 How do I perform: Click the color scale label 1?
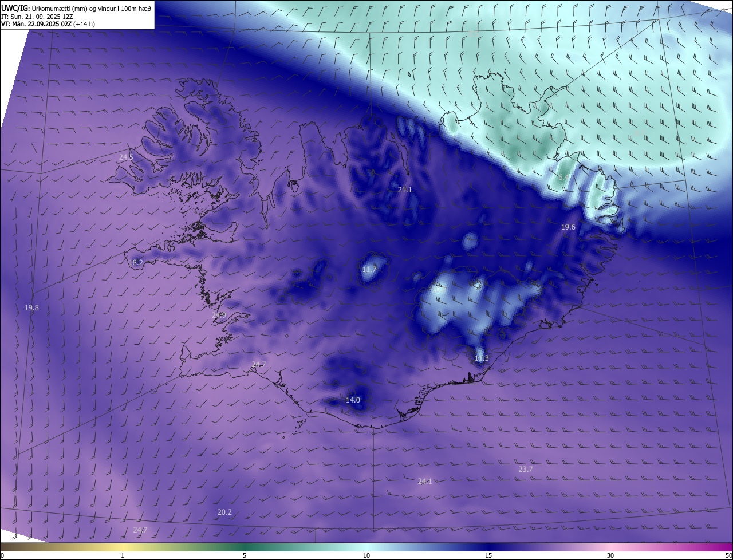[123, 555]
